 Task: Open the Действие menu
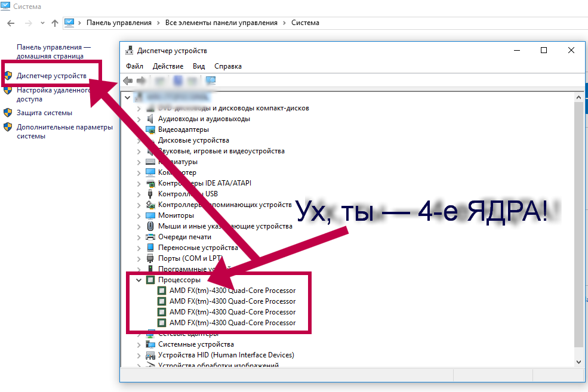tap(168, 66)
